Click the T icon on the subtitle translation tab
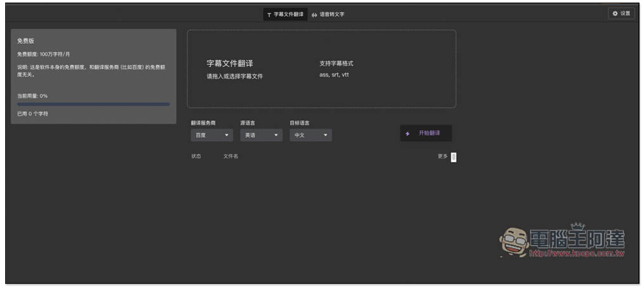 269,14
